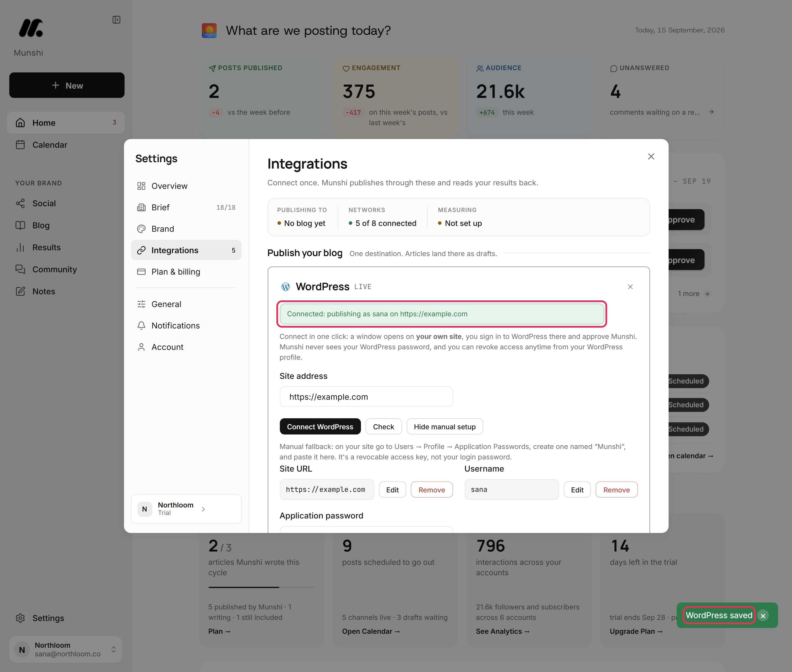Select Overview in Settings
The width and height of the screenshot is (792, 672).
186,186
